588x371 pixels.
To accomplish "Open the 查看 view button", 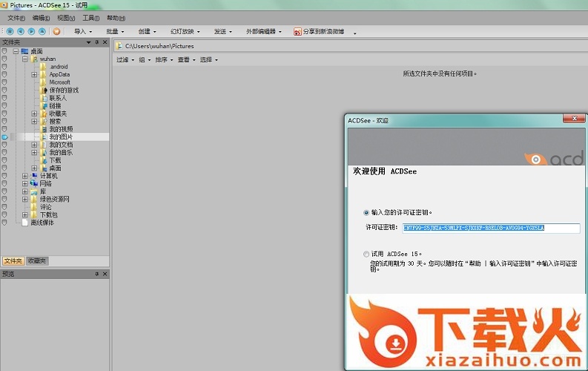I will coord(186,59).
